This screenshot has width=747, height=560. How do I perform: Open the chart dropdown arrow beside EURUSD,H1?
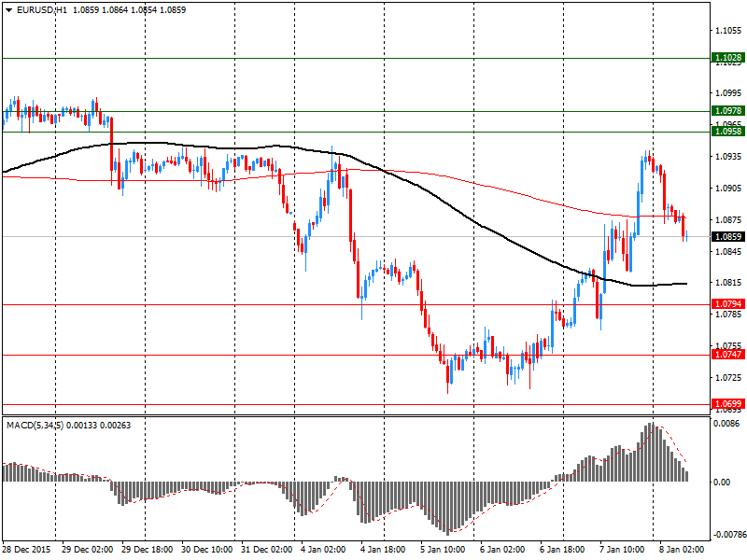[8, 10]
